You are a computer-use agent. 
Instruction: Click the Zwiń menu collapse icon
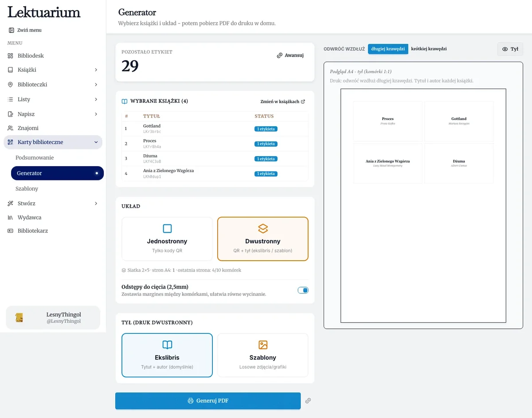[11, 30]
